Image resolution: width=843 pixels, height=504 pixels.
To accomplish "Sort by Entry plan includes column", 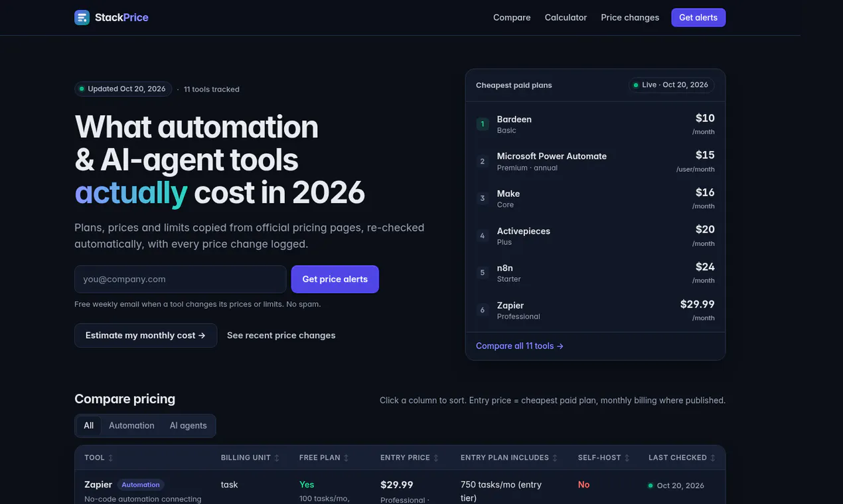I will point(509,458).
